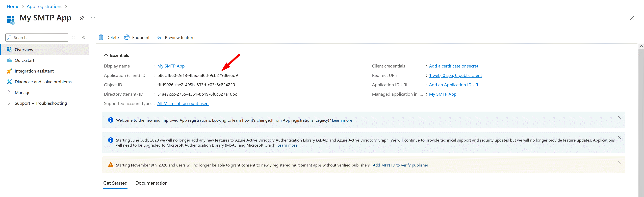
Task: Click the Directory (tenant) ID value
Action: (197, 94)
